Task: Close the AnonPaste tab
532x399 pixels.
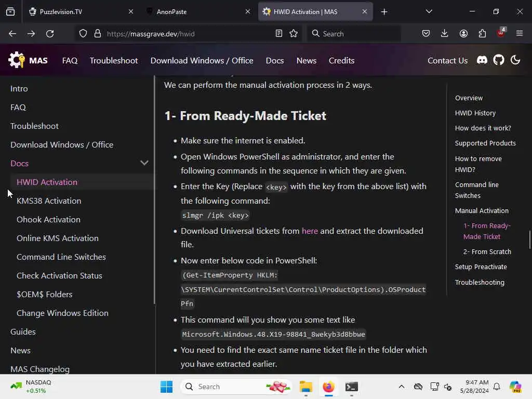Action: pyautogui.click(x=248, y=11)
